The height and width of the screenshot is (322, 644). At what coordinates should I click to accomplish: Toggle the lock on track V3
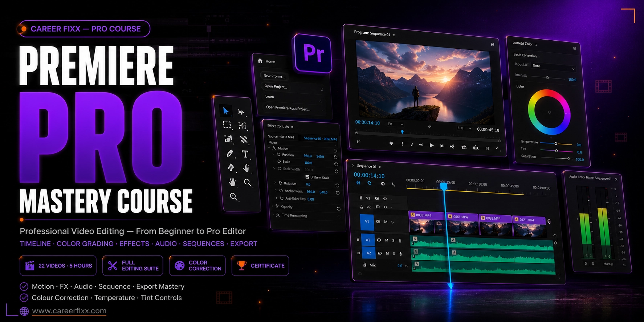(361, 198)
